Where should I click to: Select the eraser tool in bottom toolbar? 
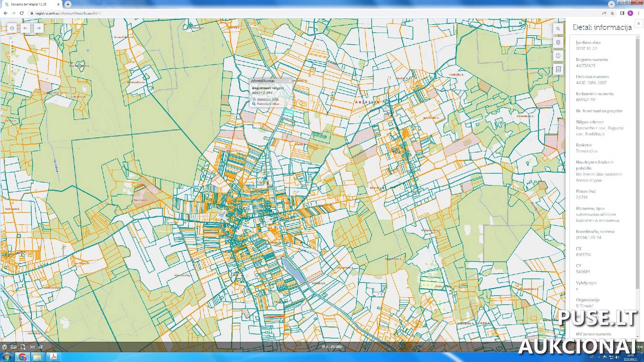41,347
